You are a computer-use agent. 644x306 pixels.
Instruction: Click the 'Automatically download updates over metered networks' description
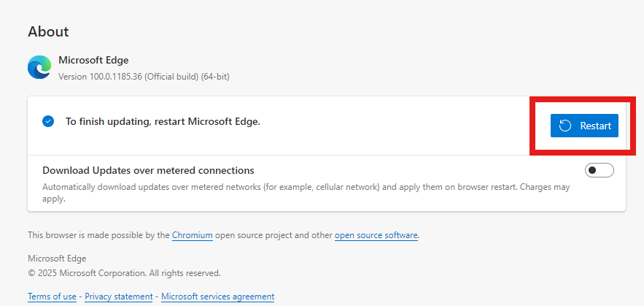point(306,193)
